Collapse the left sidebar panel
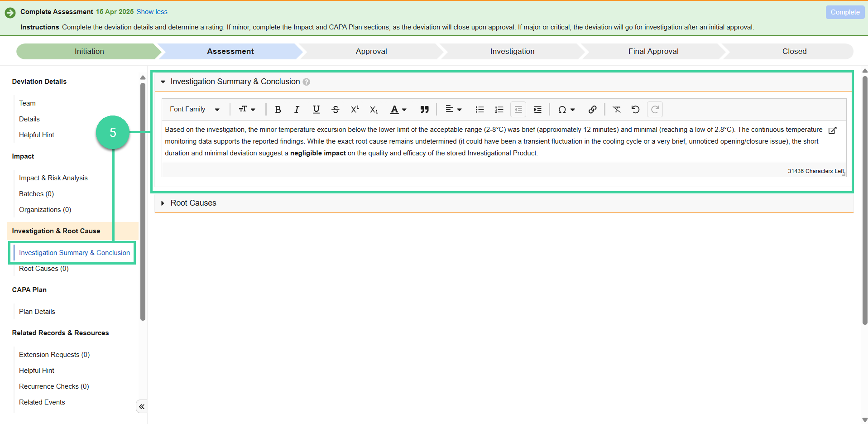Screen dimensions: 868x424 [142, 407]
